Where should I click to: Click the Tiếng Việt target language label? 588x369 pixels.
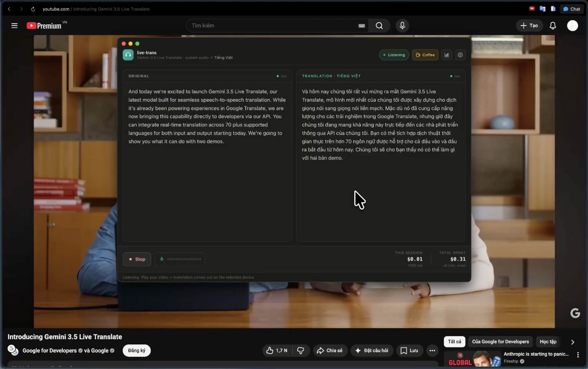coord(223,58)
